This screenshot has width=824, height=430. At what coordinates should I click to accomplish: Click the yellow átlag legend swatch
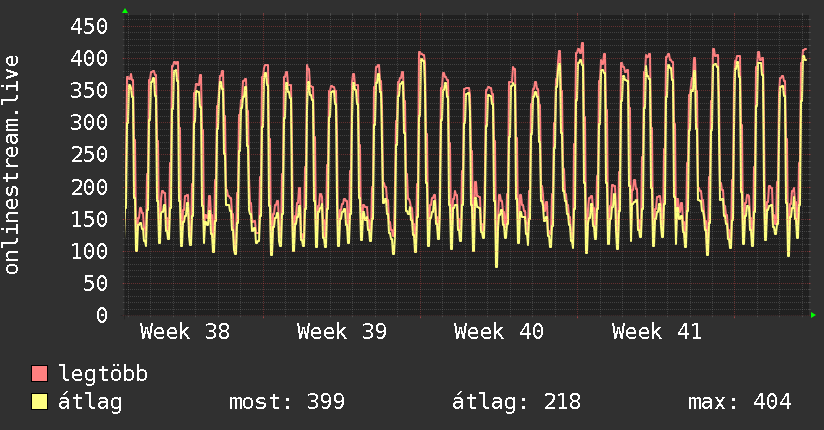(39, 401)
